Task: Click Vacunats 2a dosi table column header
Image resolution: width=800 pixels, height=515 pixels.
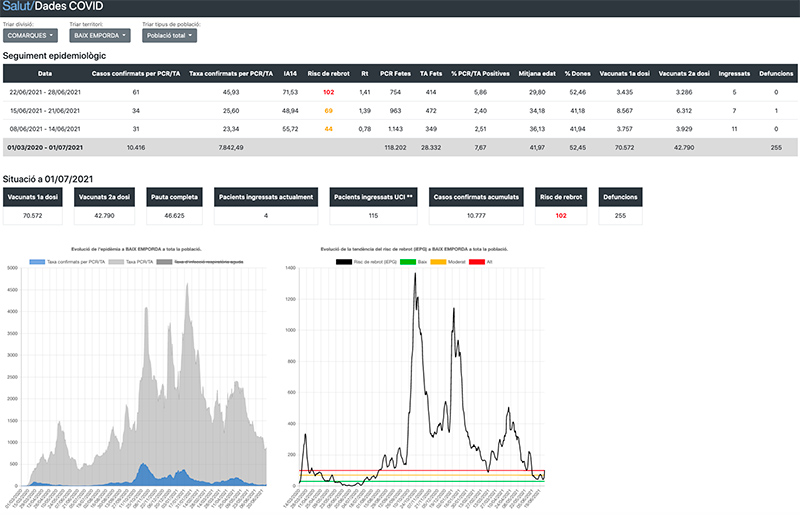Action: pos(684,73)
